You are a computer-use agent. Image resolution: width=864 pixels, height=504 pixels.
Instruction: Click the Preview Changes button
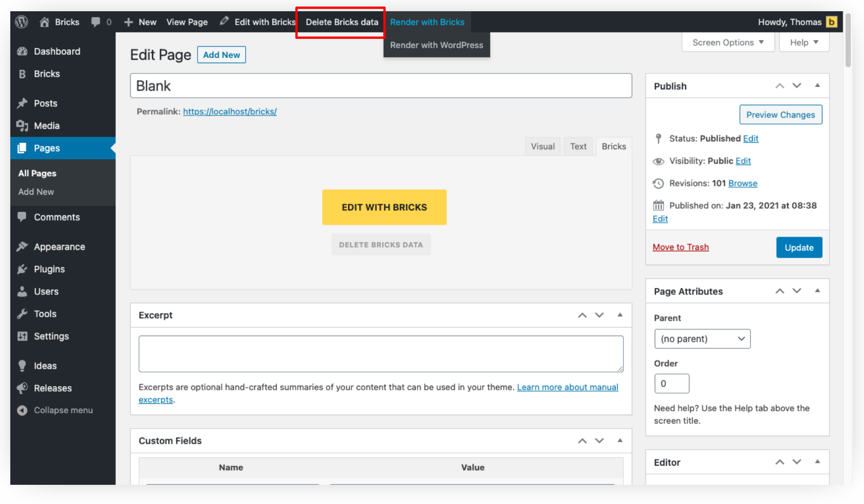pyautogui.click(x=781, y=115)
